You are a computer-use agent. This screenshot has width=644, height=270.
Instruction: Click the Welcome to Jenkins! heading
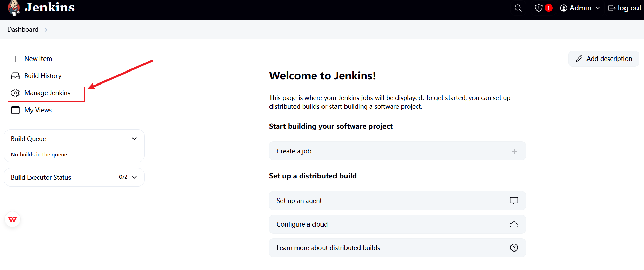[323, 76]
